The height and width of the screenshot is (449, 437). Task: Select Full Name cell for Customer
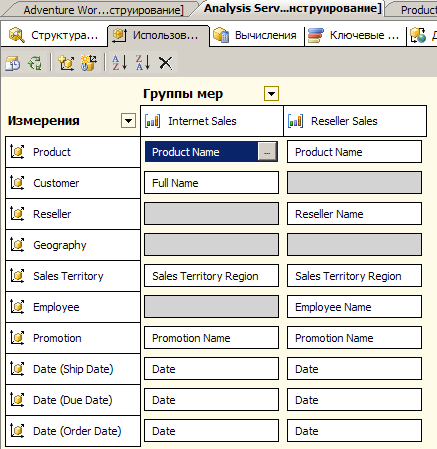point(211,183)
